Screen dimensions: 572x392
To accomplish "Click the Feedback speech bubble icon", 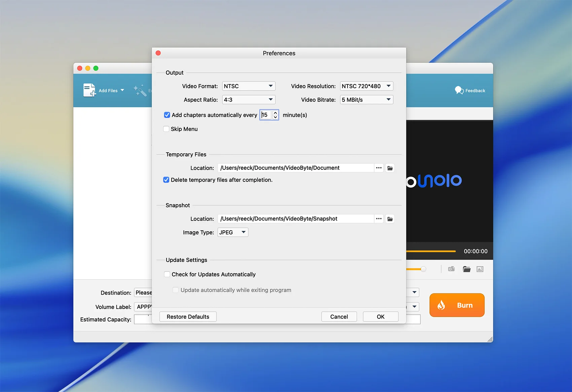I will tap(459, 90).
